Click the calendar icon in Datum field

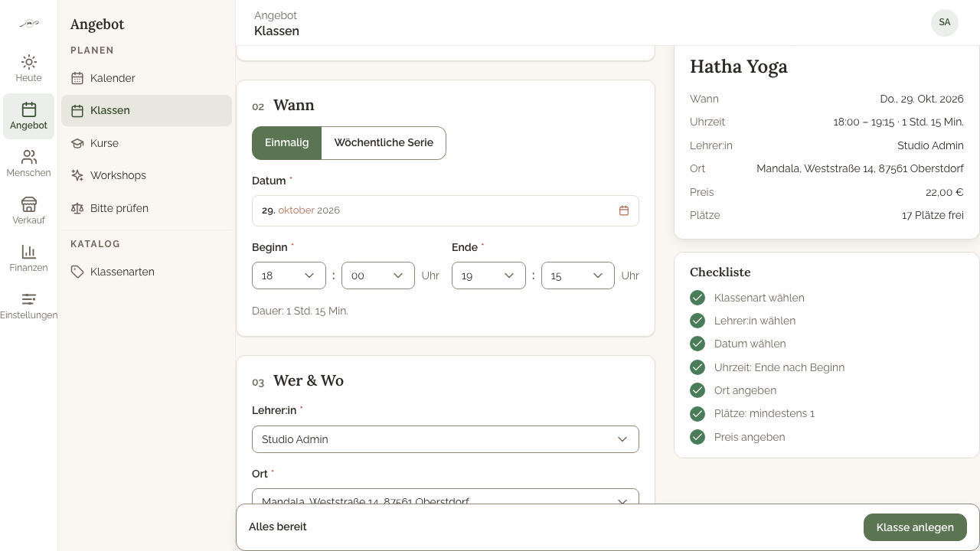point(624,210)
